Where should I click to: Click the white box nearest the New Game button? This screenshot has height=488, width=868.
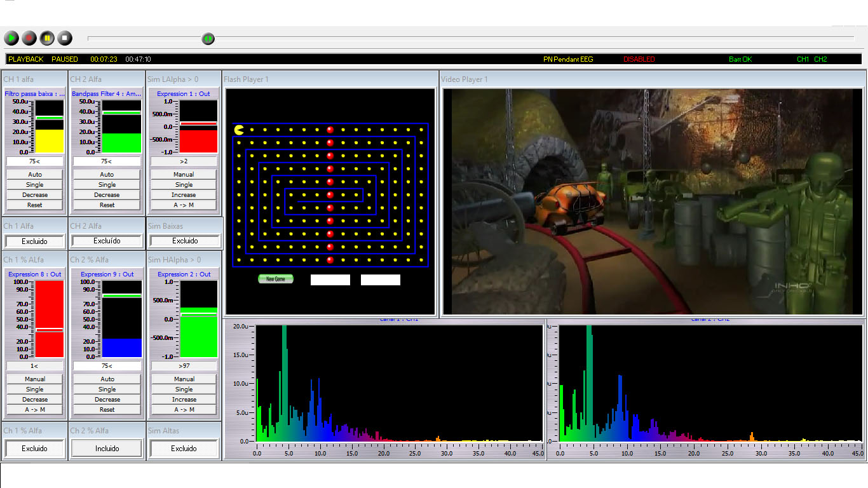(330, 280)
